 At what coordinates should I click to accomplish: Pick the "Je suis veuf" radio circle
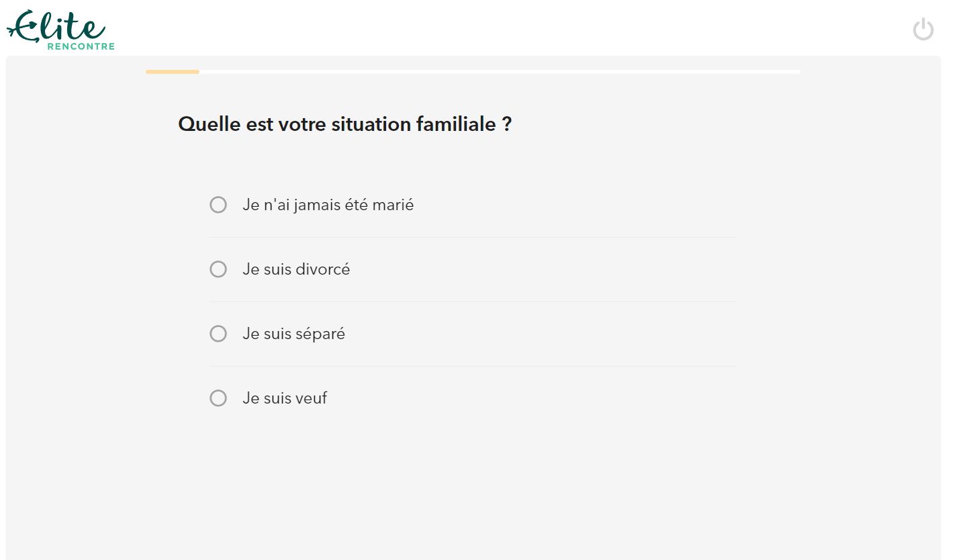[x=218, y=398]
